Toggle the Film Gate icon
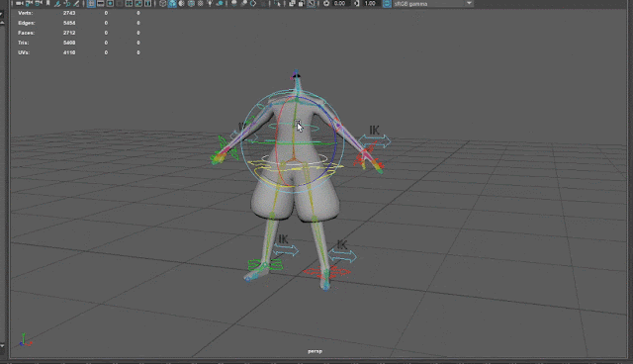The image size is (633, 364). click(101, 3)
